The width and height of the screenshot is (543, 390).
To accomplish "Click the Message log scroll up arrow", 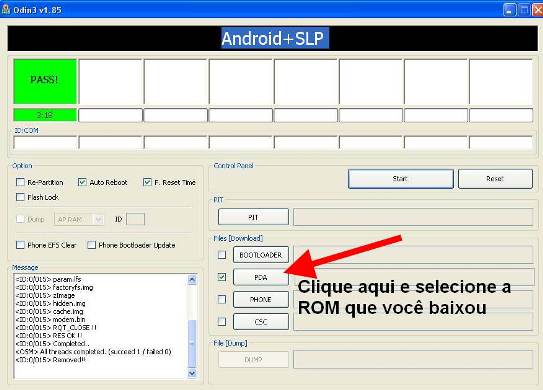I will 192,280.
